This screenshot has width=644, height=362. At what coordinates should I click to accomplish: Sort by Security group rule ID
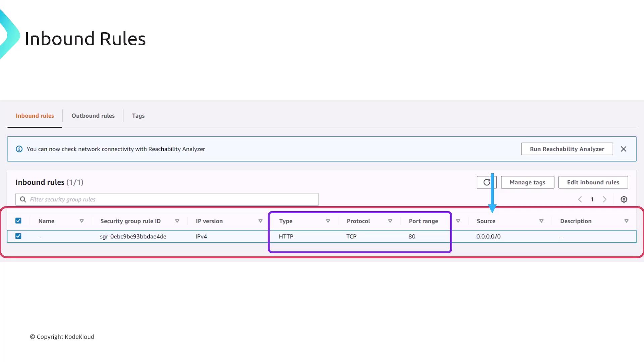pos(177,221)
